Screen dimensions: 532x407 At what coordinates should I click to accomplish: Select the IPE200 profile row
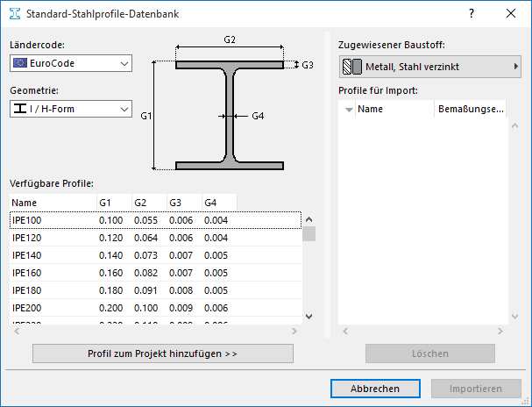click(155, 308)
